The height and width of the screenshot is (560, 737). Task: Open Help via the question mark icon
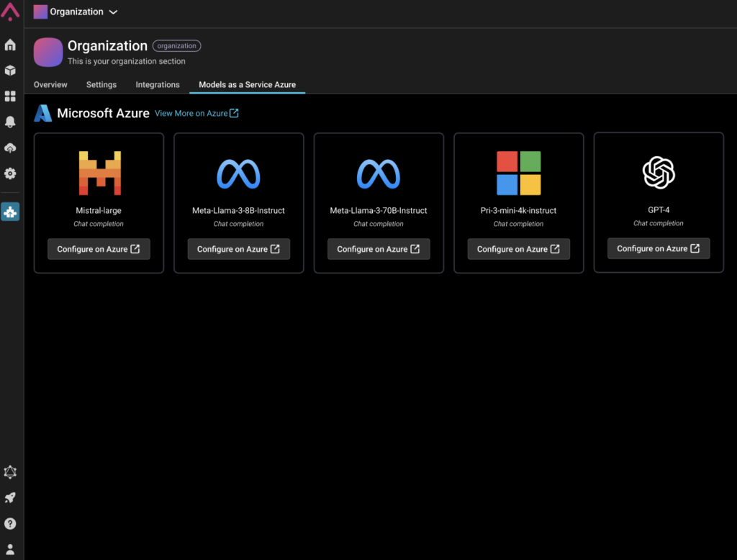[10, 523]
